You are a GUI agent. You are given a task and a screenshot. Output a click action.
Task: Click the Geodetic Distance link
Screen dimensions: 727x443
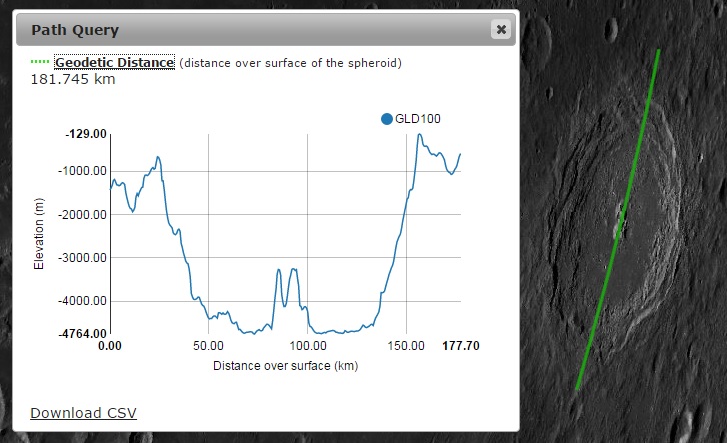point(115,63)
